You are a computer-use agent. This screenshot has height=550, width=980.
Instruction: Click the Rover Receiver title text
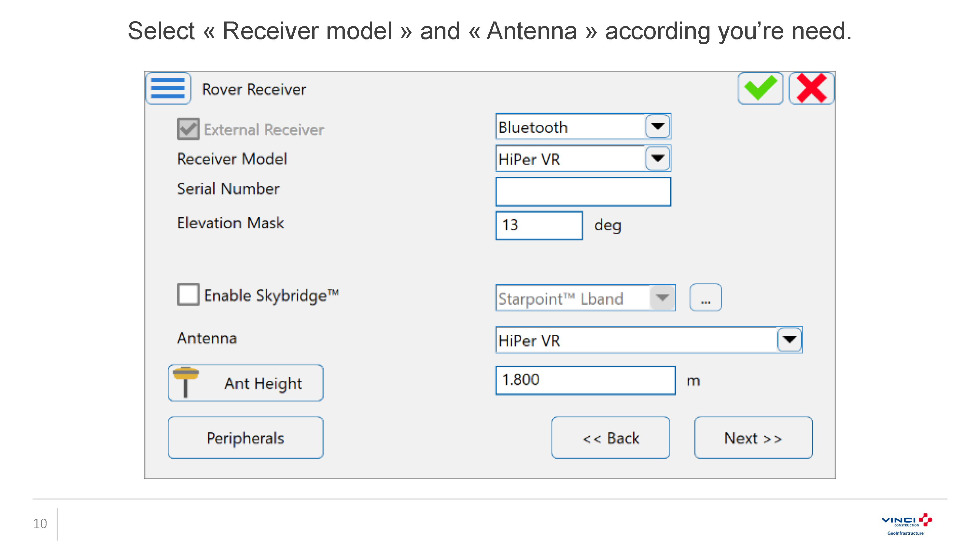point(254,90)
